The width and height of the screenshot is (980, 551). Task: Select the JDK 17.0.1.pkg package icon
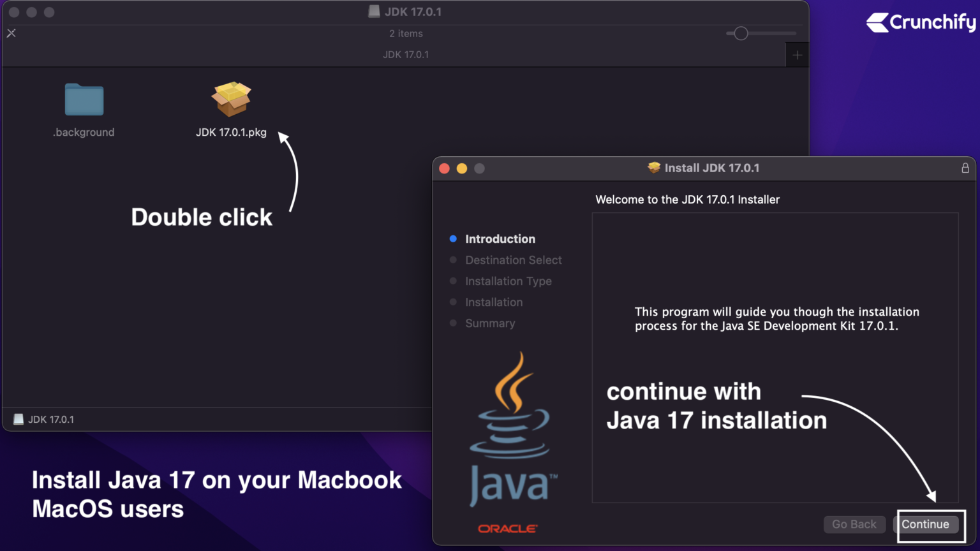(232, 99)
